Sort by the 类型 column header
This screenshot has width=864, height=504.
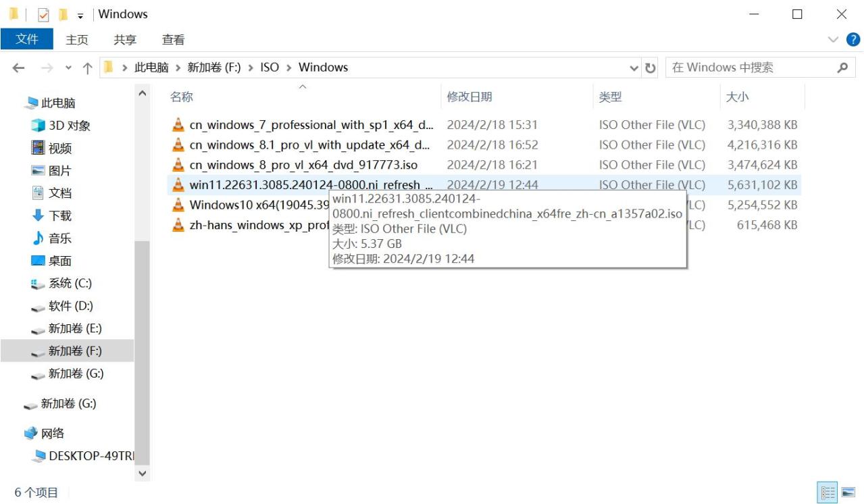(610, 97)
